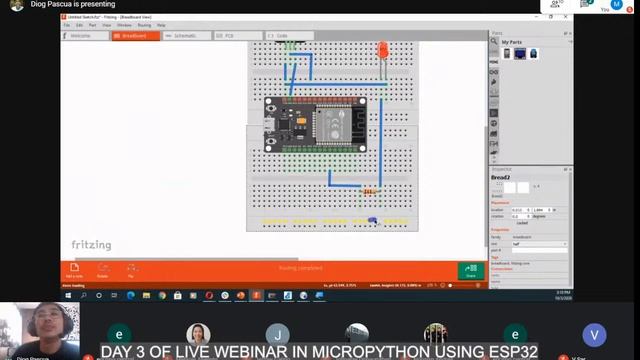This screenshot has width=640, height=360.
Task: Click the green Share button
Action: [x=471, y=271]
